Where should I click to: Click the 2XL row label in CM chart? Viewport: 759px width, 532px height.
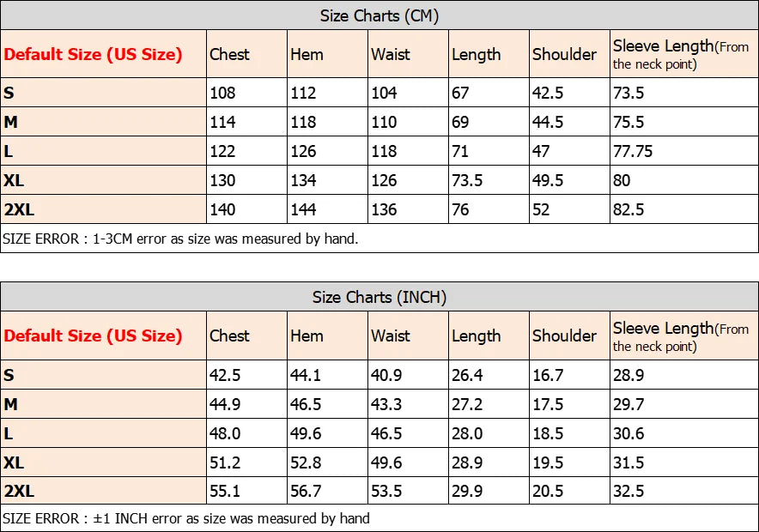point(104,209)
